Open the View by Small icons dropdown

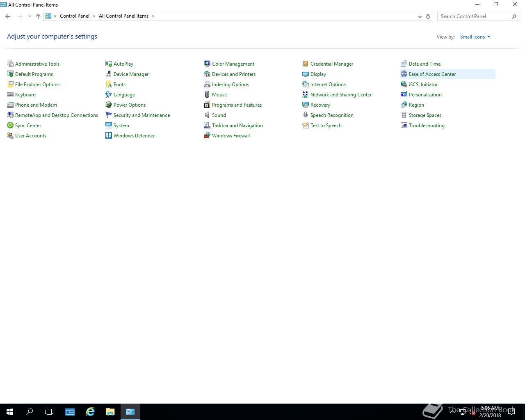[x=475, y=37]
